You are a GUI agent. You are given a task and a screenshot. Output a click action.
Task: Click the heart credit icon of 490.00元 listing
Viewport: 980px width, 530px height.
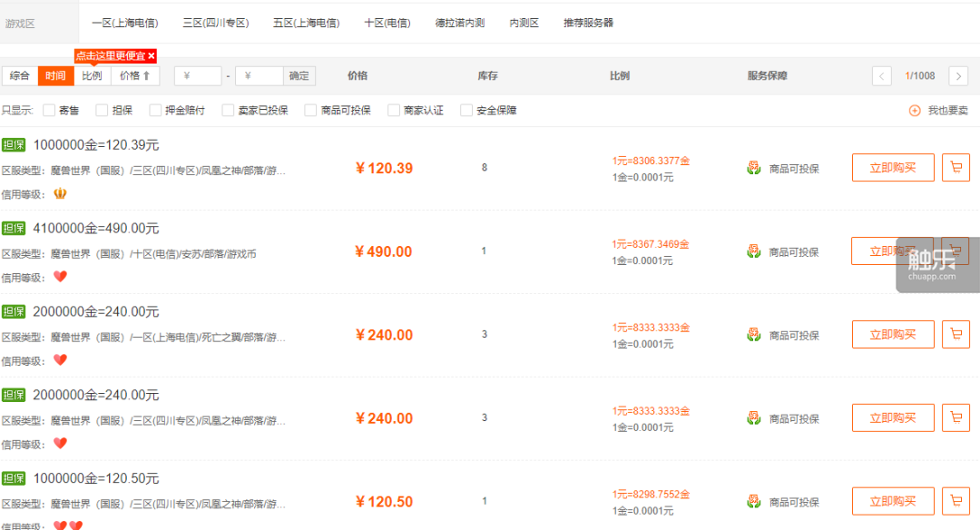coord(60,276)
